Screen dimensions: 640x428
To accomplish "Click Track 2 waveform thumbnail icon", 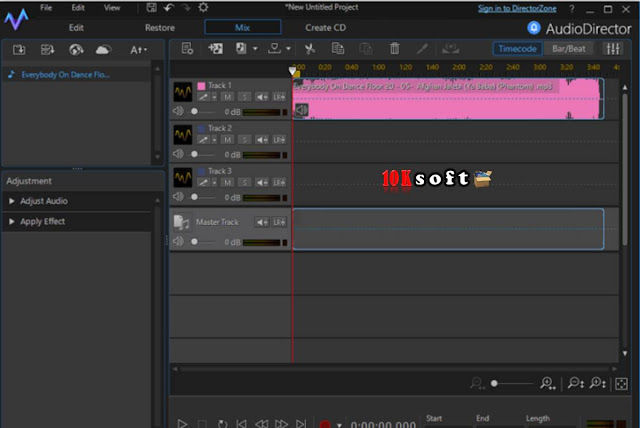I will tap(182, 135).
